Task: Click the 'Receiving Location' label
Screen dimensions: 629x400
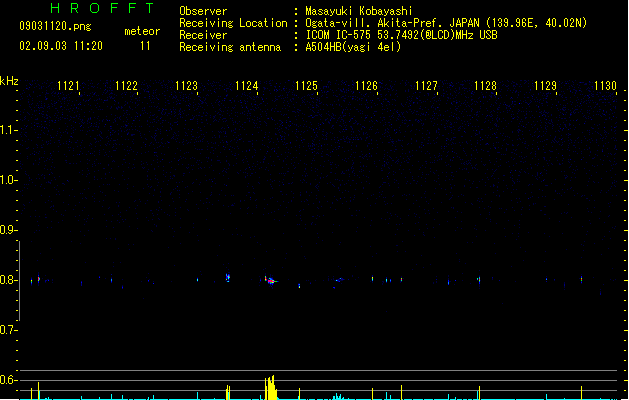Action: click(233, 23)
